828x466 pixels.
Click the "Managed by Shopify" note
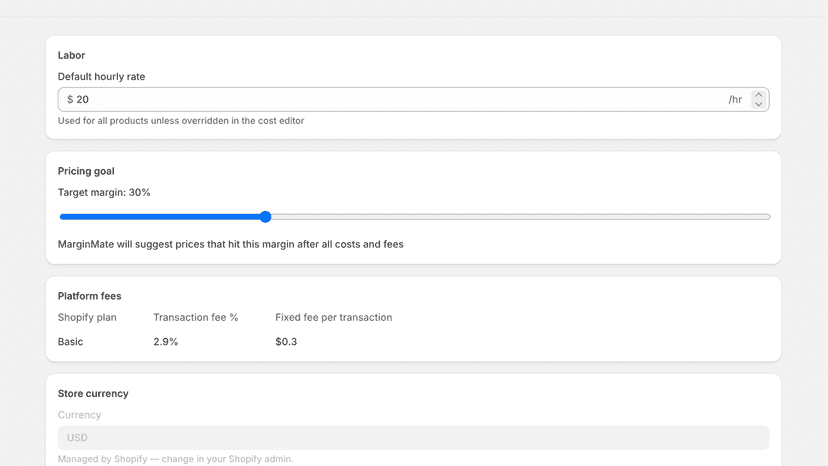click(175, 459)
